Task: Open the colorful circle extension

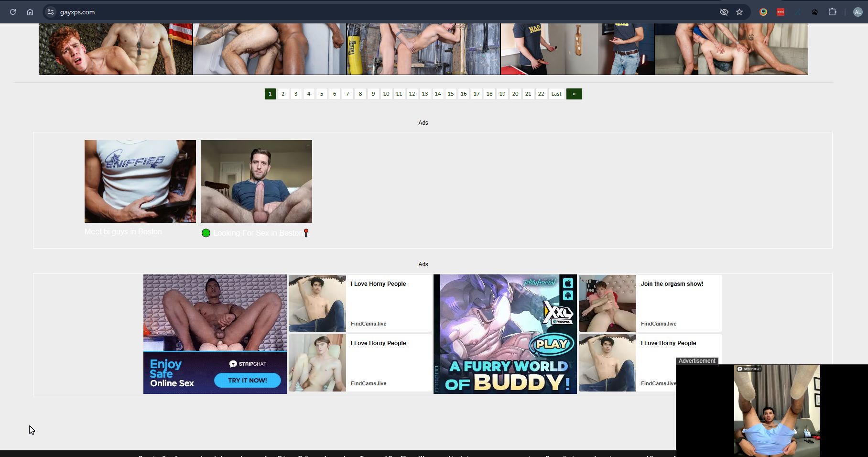Action: click(x=763, y=12)
